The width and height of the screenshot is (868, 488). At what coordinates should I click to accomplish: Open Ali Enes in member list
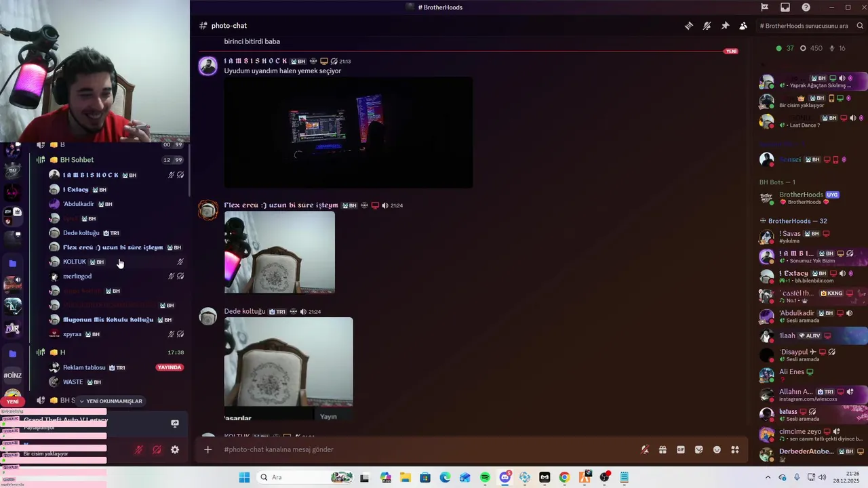(x=812, y=375)
